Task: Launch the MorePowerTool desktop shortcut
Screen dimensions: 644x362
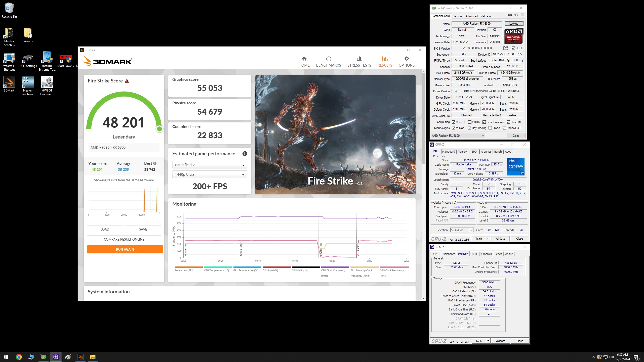Action: pyautogui.click(x=66, y=61)
